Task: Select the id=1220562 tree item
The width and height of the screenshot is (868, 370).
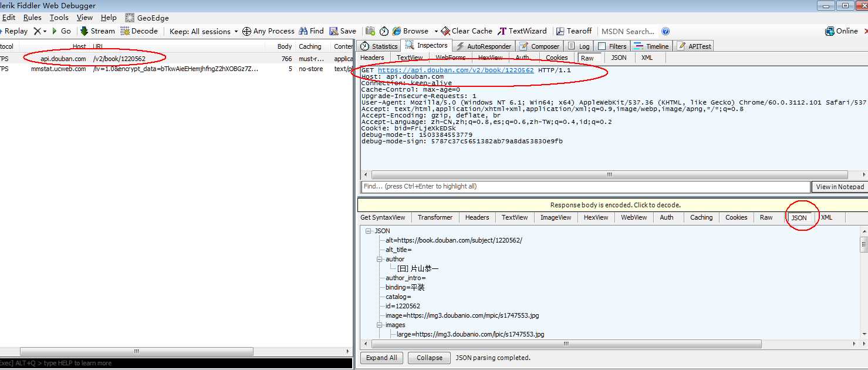Action: click(x=403, y=306)
